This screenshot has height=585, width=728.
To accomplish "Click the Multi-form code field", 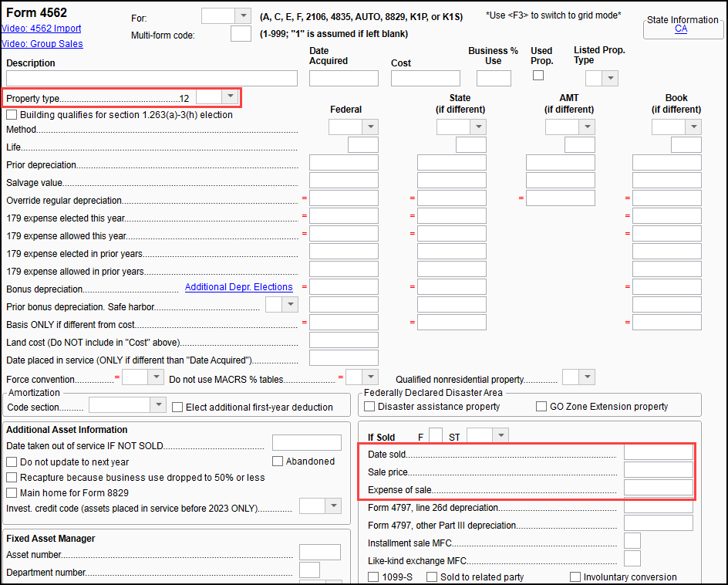I will click(x=241, y=33).
